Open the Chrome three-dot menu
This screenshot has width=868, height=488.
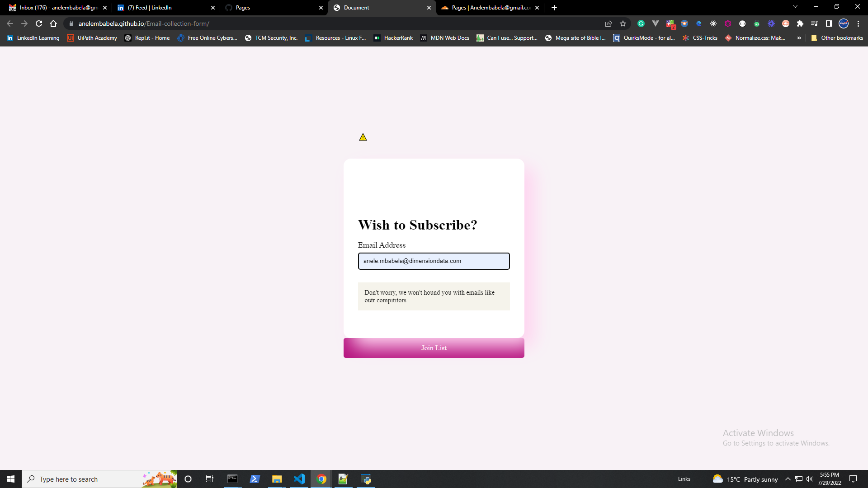(x=858, y=23)
